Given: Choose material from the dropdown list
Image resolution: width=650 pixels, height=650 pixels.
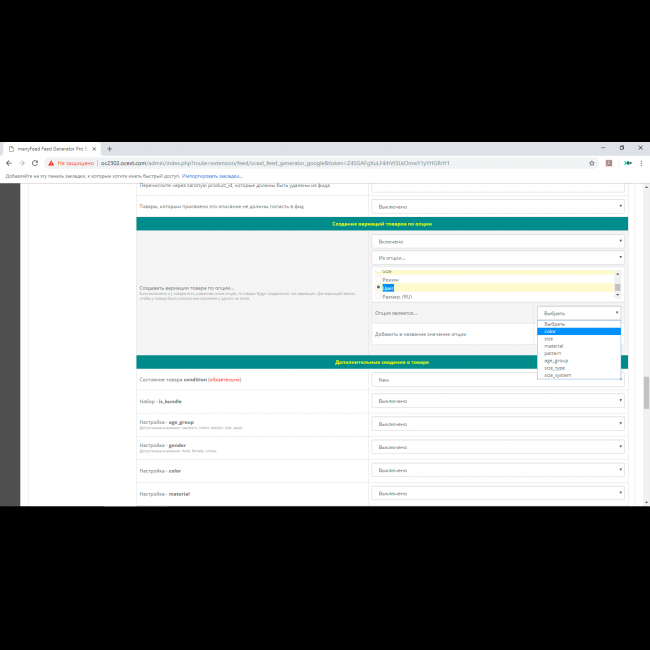Looking at the screenshot, I should (x=553, y=346).
